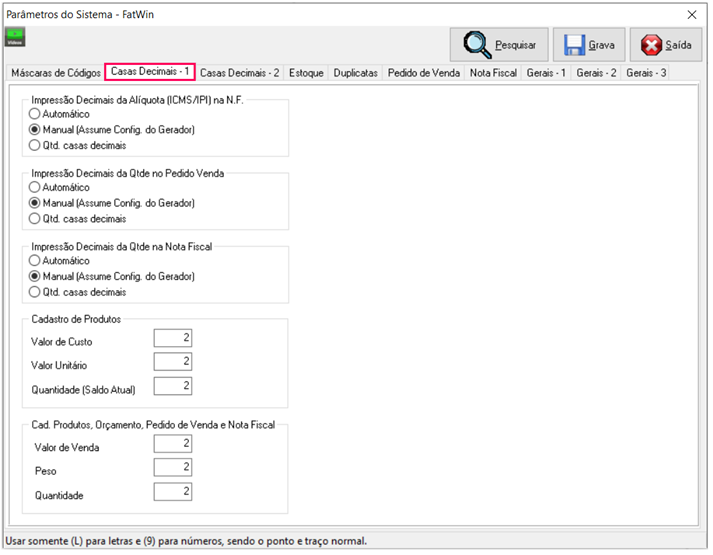Go to the Duplicatas tab
Screen dimensions: 713x555
coord(355,73)
